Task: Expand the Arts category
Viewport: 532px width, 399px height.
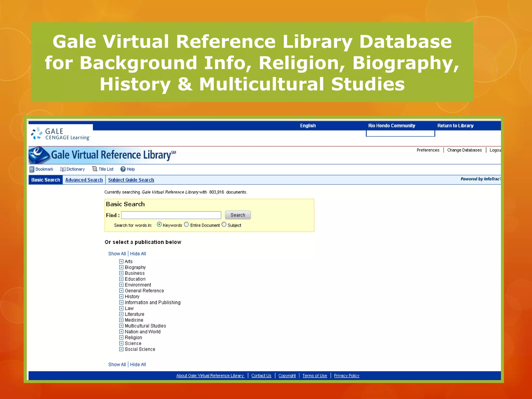Action: (x=121, y=261)
